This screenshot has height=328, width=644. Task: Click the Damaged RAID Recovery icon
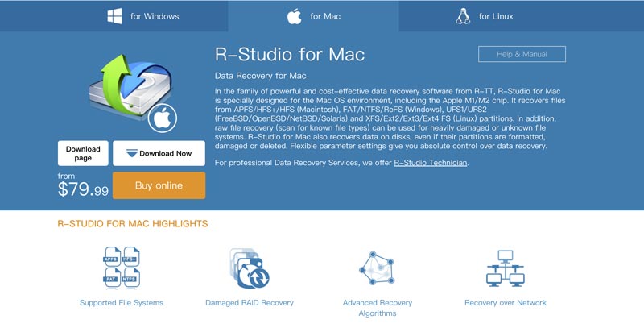pyautogui.click(x=250, y=268)
